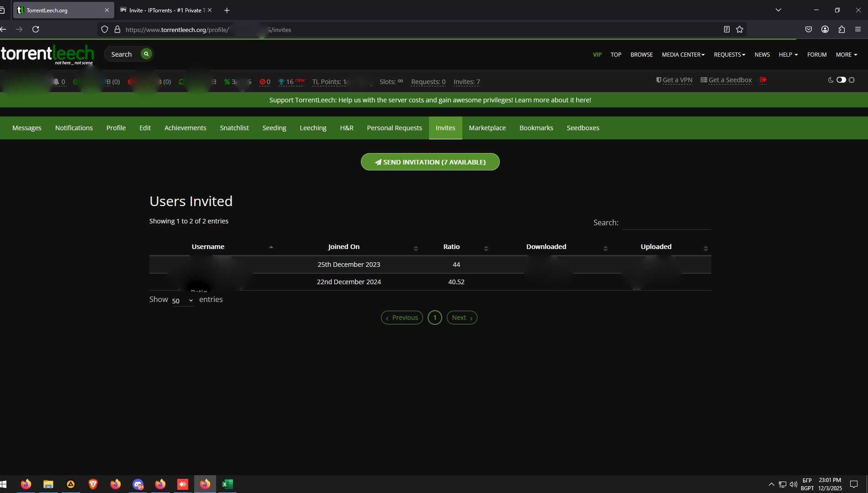Go to the BROWSE page
Image resolution: width=868 pixels, height=493 pixels.
641,54
